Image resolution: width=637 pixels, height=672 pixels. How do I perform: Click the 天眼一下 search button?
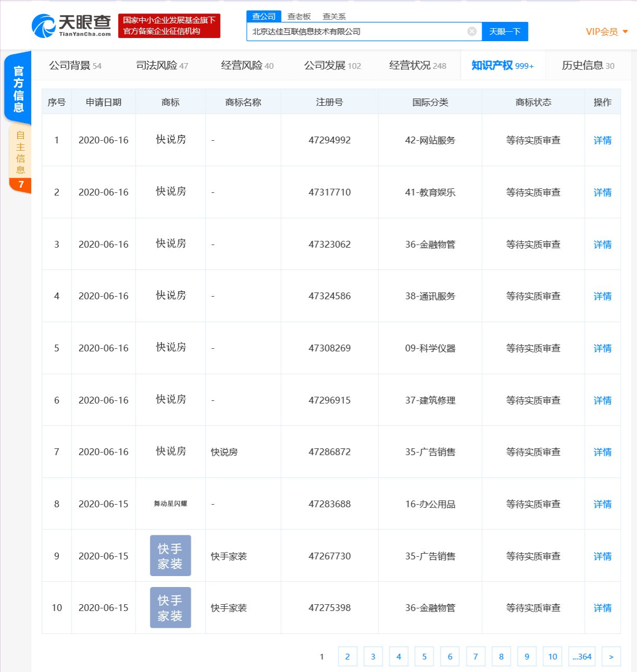pyautogui.click(x=505, y=31)
